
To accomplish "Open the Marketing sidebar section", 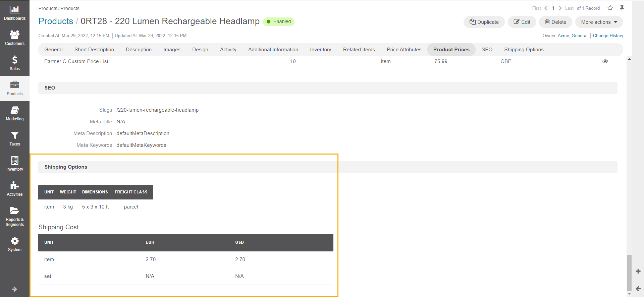I will click(15, 114).
